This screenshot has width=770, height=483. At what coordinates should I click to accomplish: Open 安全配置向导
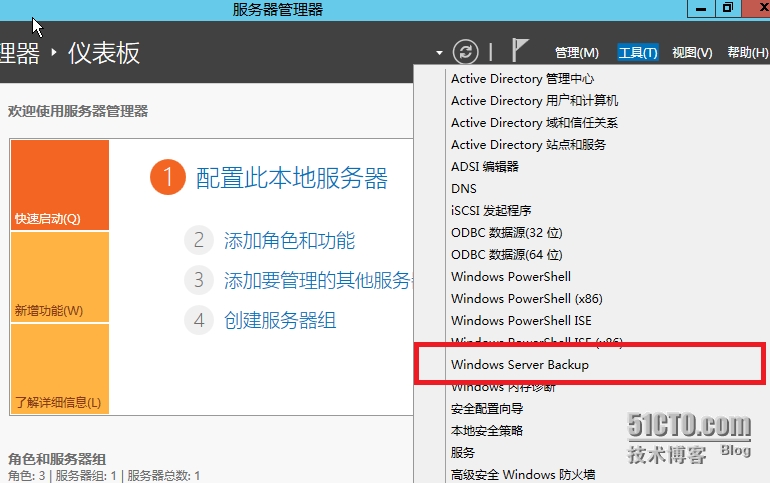click(487, 408)
